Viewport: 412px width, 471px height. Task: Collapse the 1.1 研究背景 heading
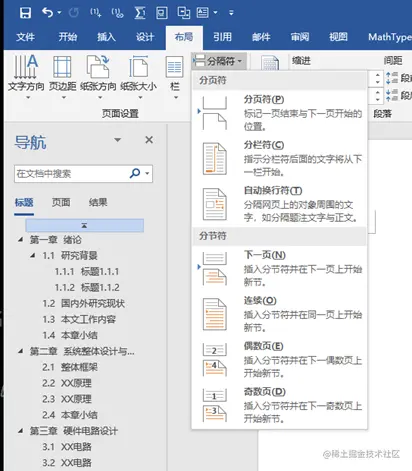tap(33, 255)
